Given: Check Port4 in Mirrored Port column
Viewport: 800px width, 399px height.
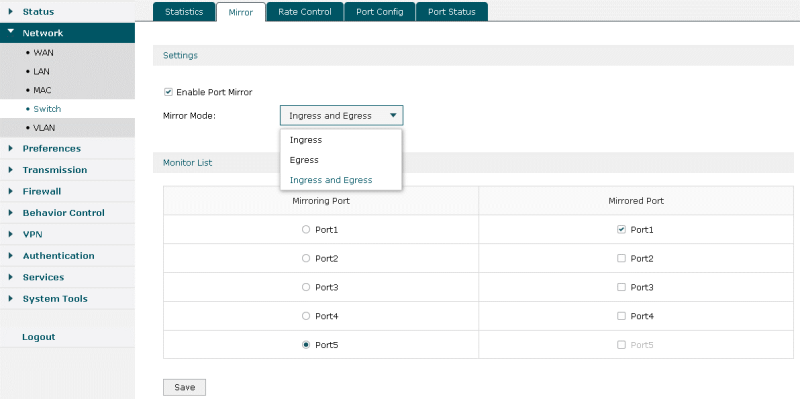Looking at the screenshot, I should 621,316.
